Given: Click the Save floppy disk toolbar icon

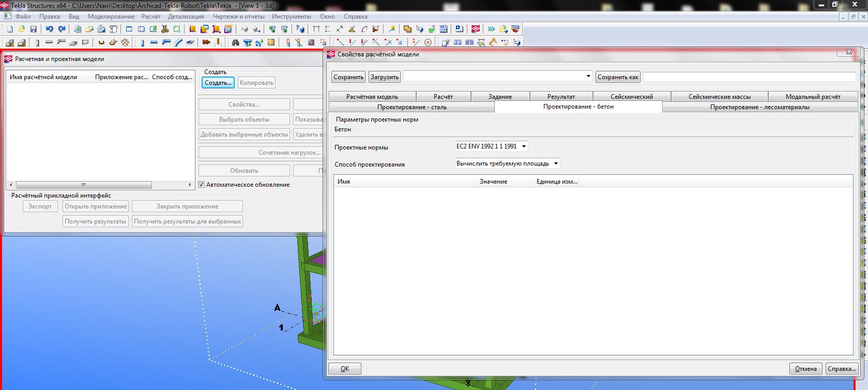Looking at the screenshot, I should pos(34,29).
